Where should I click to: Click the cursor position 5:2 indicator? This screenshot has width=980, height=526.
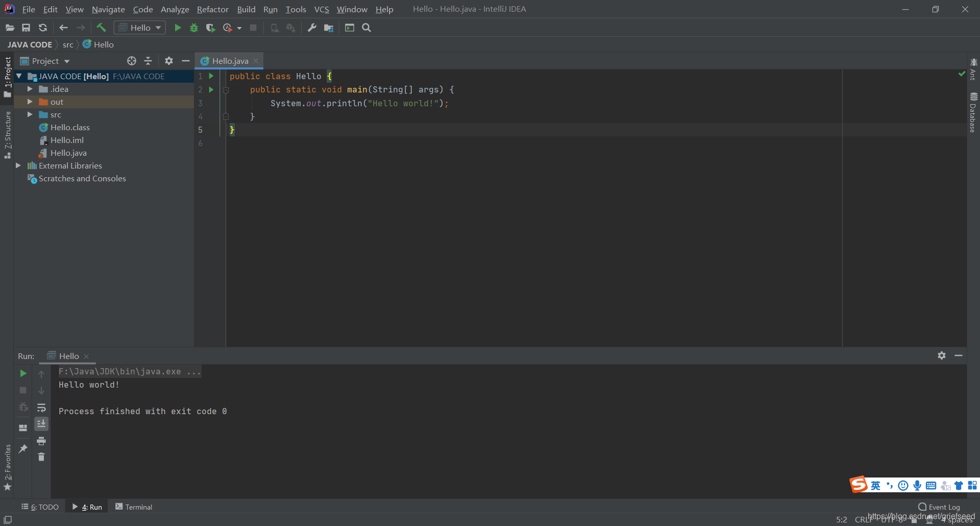[x=842, y=519]
